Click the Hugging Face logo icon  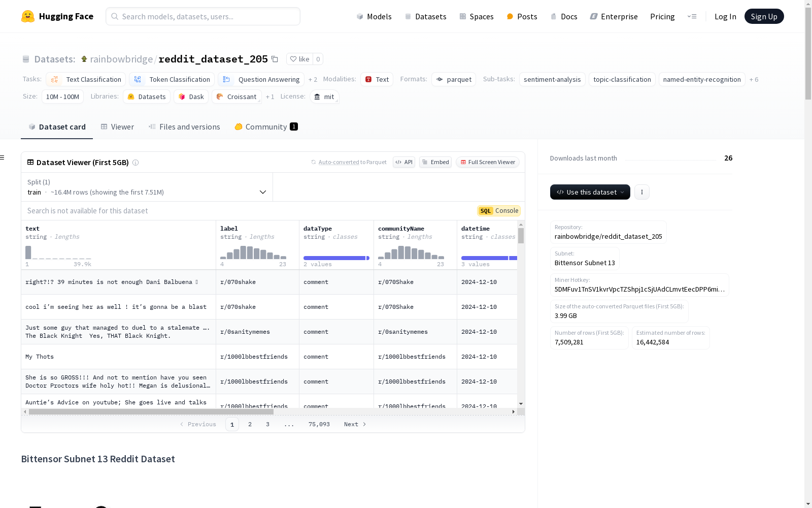click(x=28, y=16)
